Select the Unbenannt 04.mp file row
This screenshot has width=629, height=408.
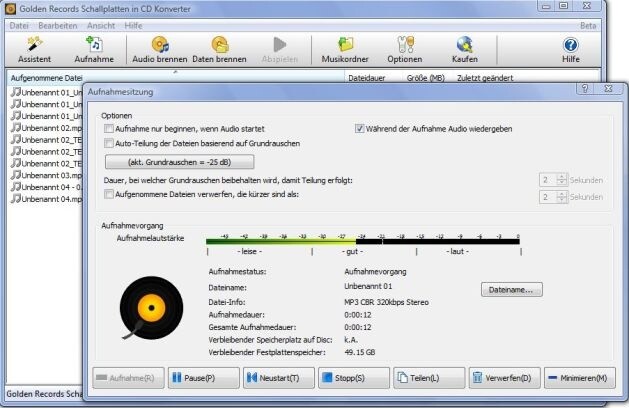(x=47, y=199)
